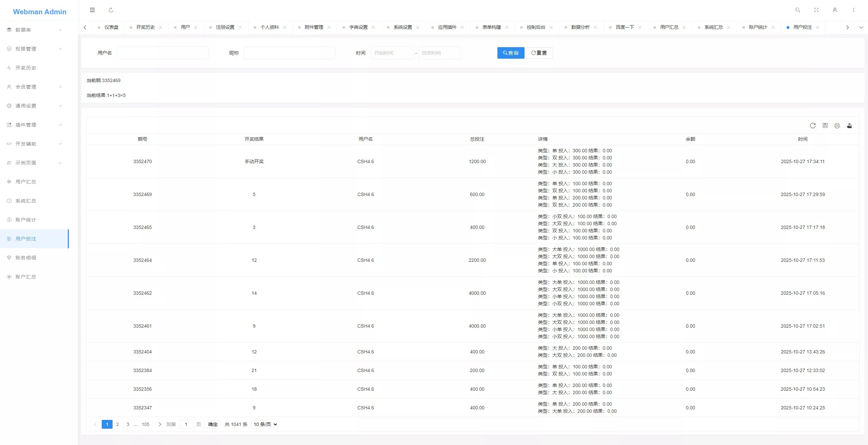
Task: Open hidden tabs list via the down chevron
Action: (861, 27)
